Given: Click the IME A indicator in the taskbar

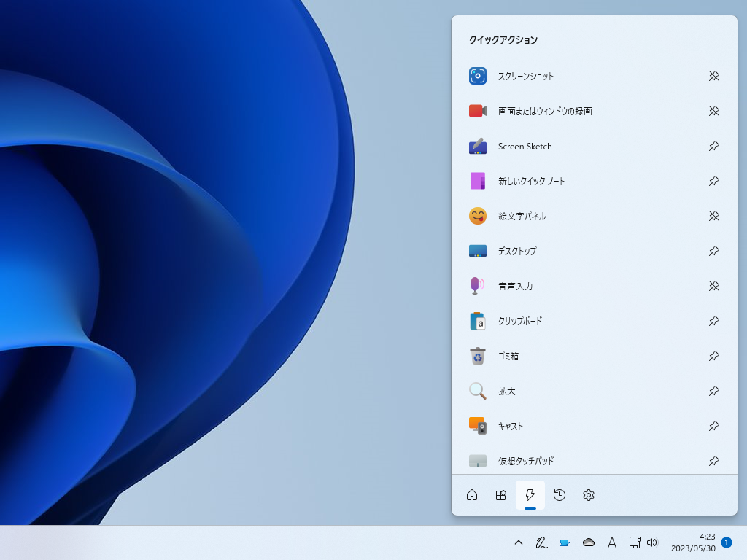Looking at the screenshot, I should click(612, 542).
